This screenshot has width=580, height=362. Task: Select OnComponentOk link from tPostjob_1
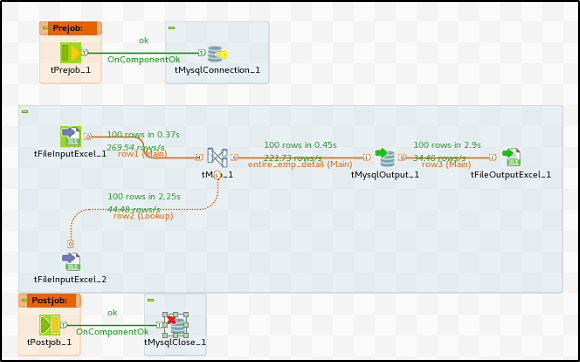click(112, 332)
